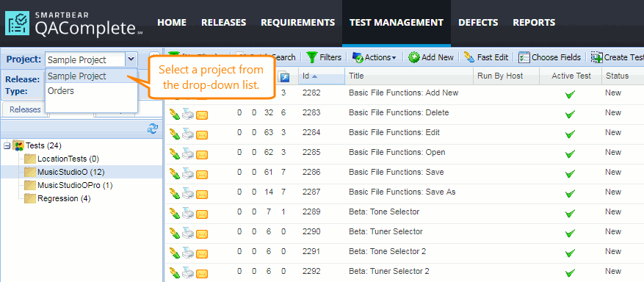644x282 pixels.
Task: Select the LocationTests (0) folder
Action: (x=68, y=159)
